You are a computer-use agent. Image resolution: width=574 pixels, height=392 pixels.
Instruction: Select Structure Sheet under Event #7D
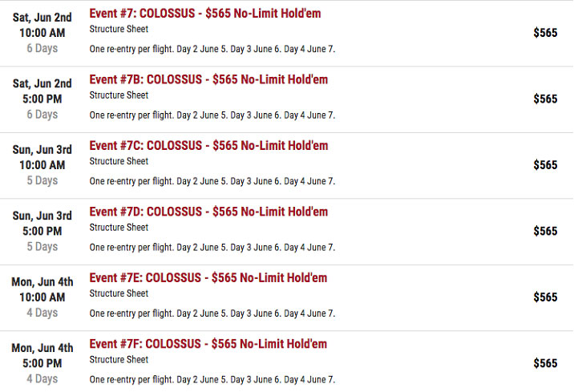pos(119,228)
